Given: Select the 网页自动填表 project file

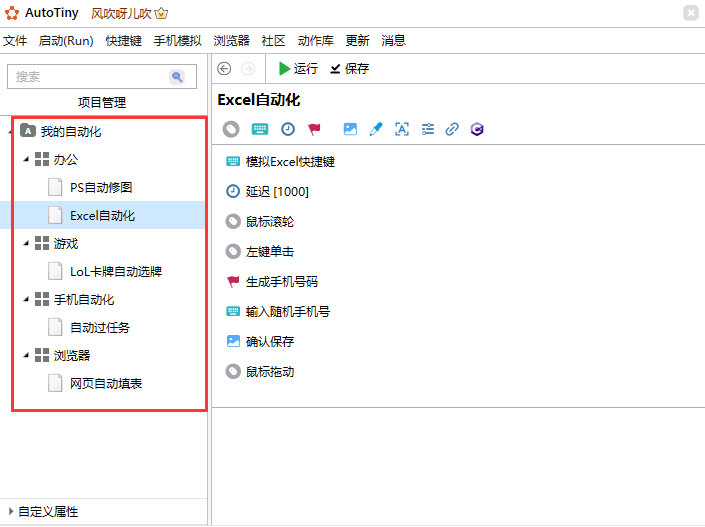Looking at the screenshot, I should click(x=105, y=383).
